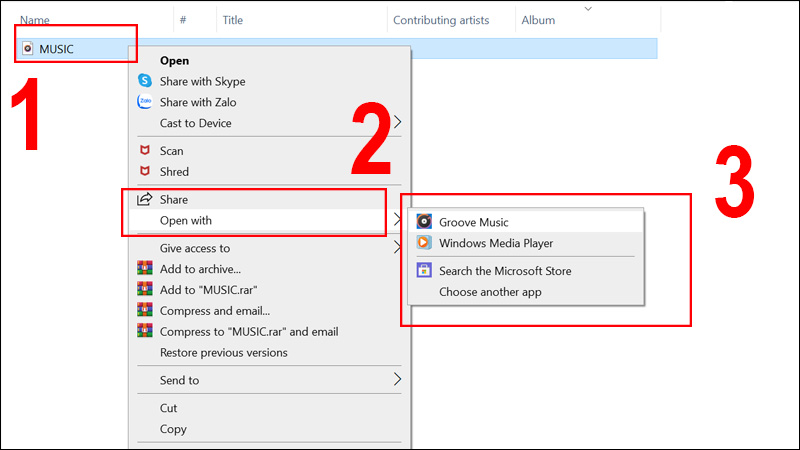Click the Share arrow icon
This screenshot has height=450, width=800.
tap(144, 198)
